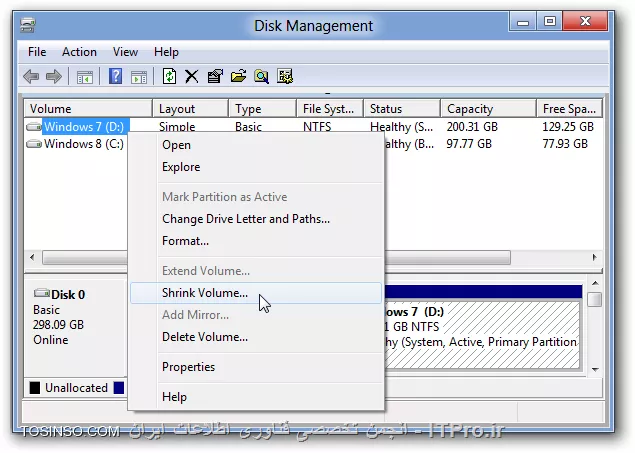This screenshot has width=635, height=453.
Task: Select the Windows 7 (D:) volume row
Action: point(84,127)
